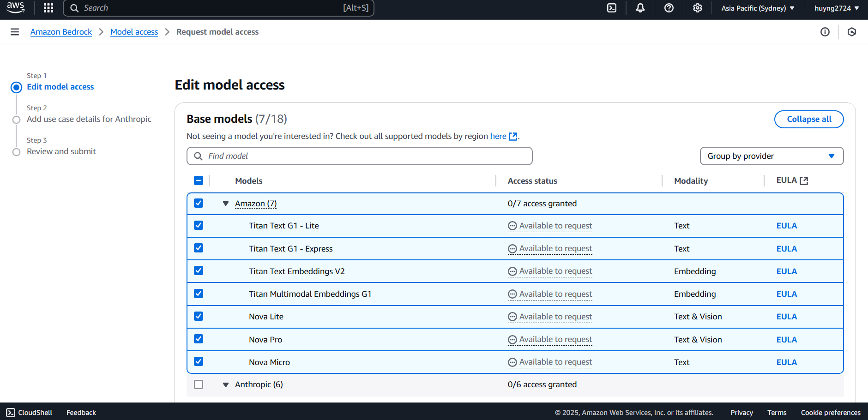Open the info panel icon
The width and height of the screenshot is (868, 420).
click(x=825, y=32)
